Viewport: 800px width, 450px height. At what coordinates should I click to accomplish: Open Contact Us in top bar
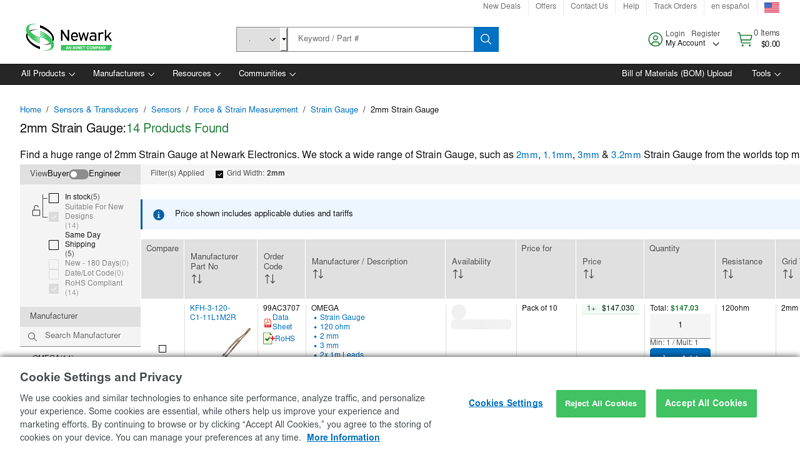point(589,6)
